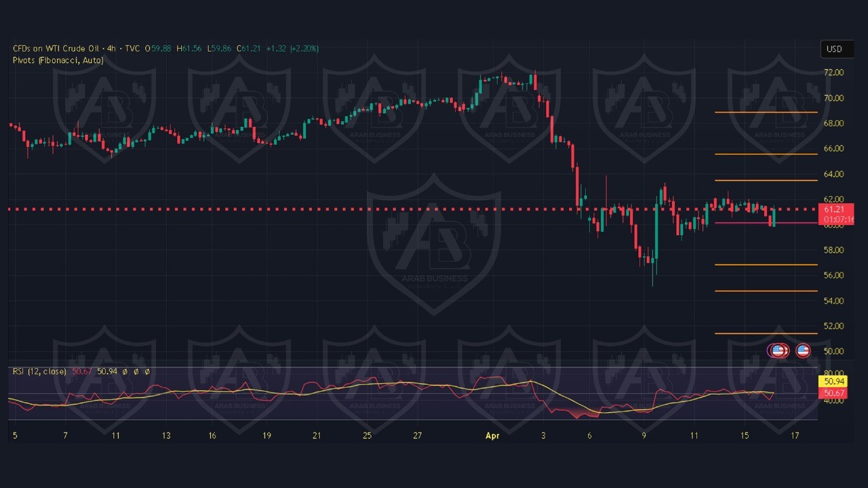Select the RSI (12, close) indicator legend

click(x=39, y=371)
